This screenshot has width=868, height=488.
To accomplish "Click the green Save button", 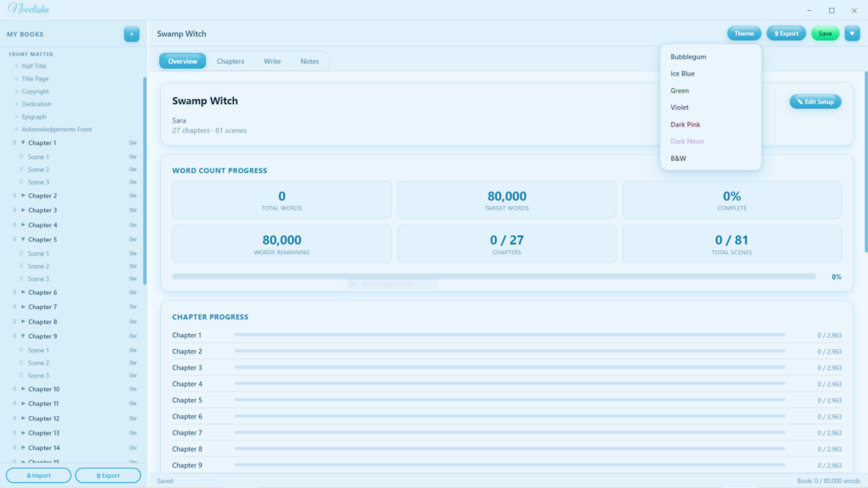I will point(825,34).
